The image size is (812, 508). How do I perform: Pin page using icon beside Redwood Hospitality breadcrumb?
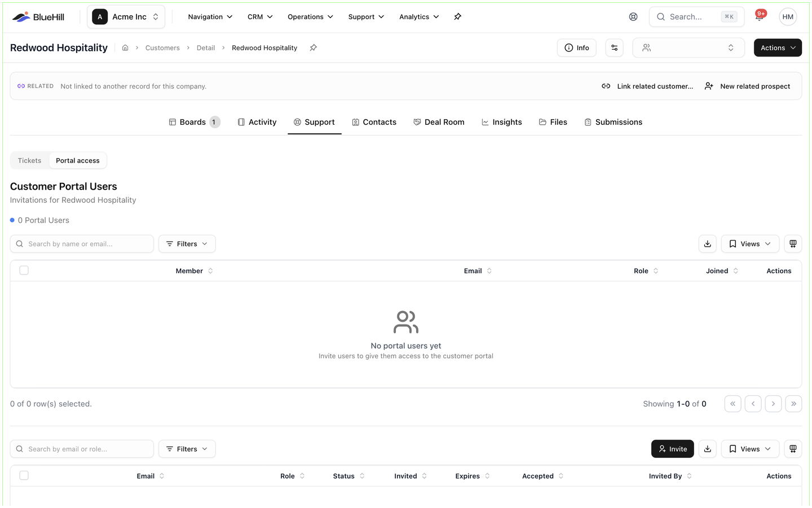tap(313, 48)
